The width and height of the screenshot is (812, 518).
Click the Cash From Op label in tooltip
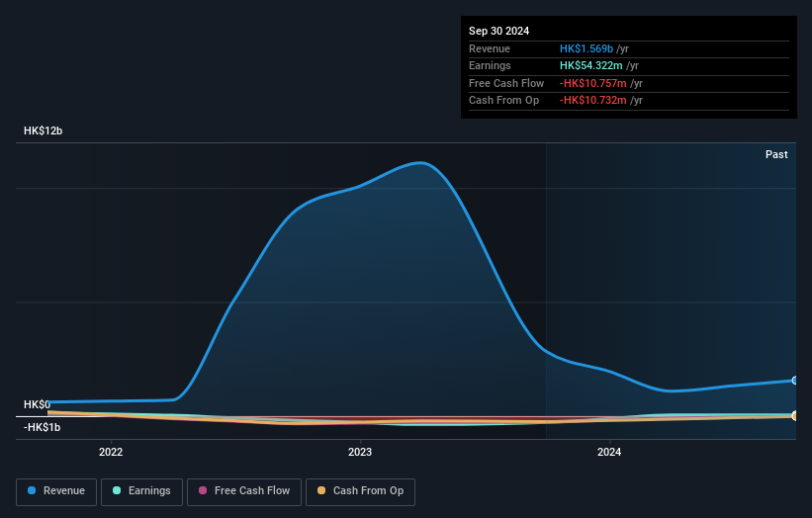pos(503,101)
